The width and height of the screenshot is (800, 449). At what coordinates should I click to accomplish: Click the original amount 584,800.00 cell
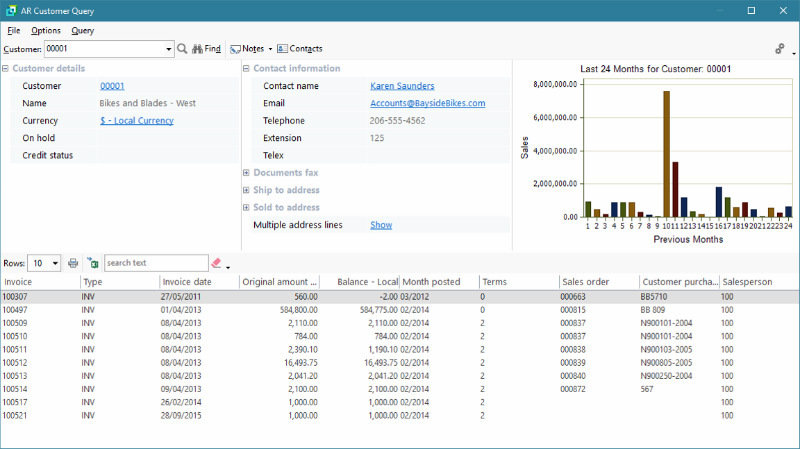(298, 310)
